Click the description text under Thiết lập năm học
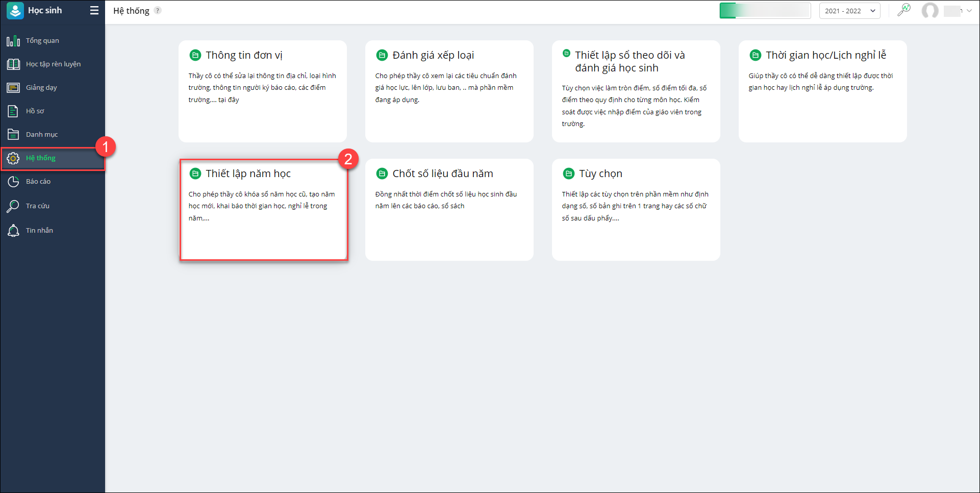 (x=262, y=206)
